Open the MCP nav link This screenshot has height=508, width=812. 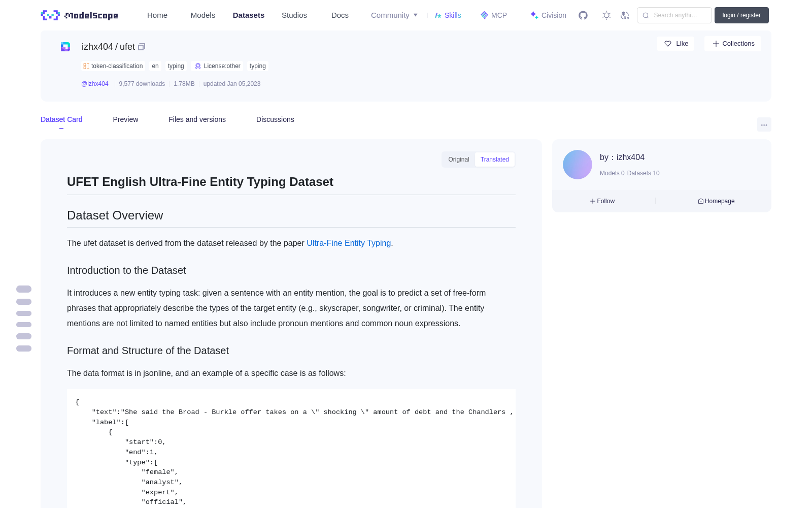[x=494, y=15]
